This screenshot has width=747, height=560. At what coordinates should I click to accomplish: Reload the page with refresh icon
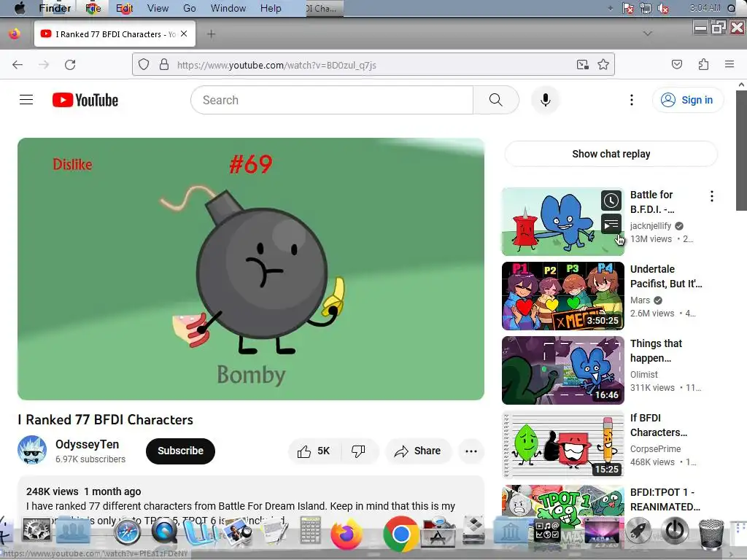(x=70, y=65)
